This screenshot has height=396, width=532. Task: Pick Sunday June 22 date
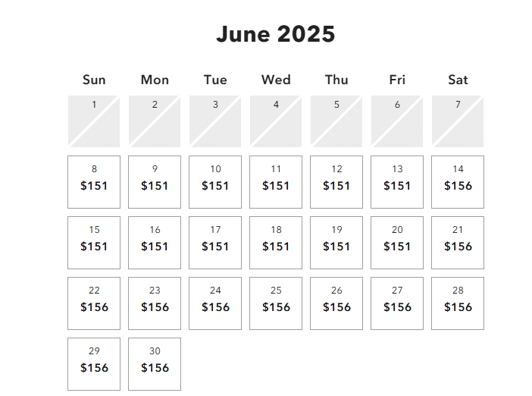click(94, 303)
